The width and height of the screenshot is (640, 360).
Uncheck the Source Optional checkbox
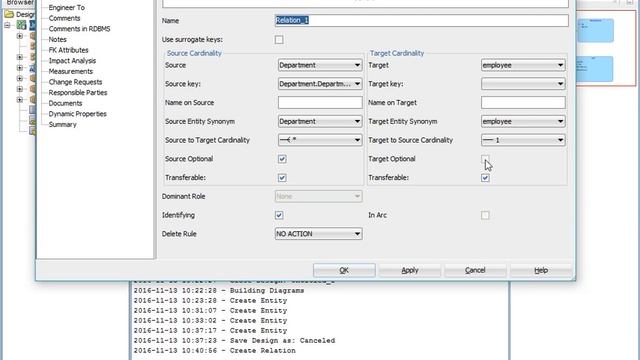point(282,159)
